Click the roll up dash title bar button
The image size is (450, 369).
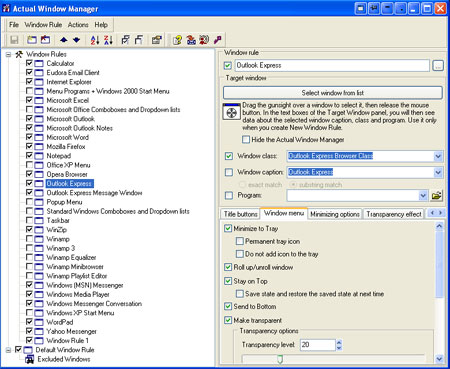pos(387,8)
